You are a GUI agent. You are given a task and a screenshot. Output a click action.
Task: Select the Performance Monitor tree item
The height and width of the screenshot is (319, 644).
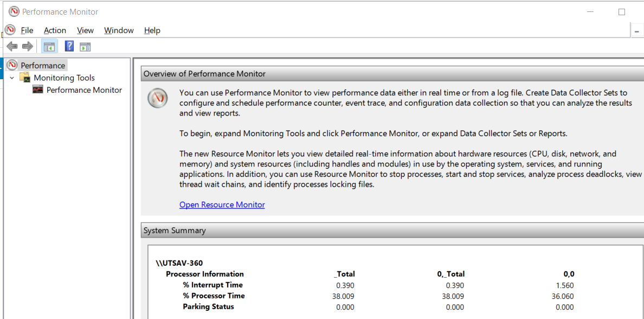click(84, 90)
